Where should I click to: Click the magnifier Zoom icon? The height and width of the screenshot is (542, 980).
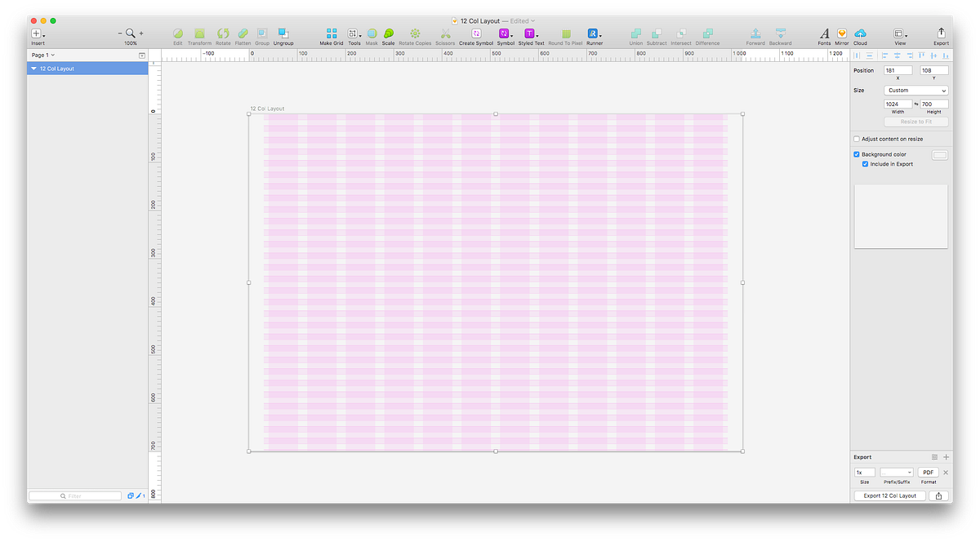point(131,33)
